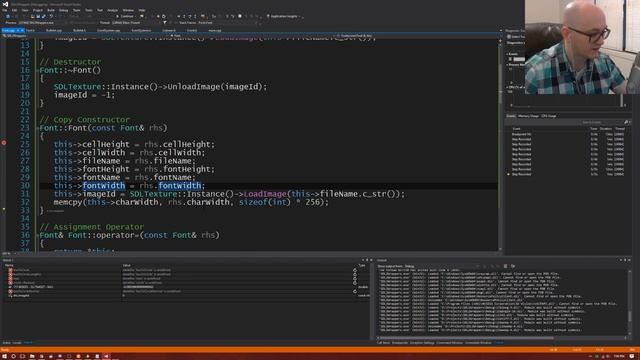Switch to the Call Stack tab
The image size is (640, 360).
(383, 343)
